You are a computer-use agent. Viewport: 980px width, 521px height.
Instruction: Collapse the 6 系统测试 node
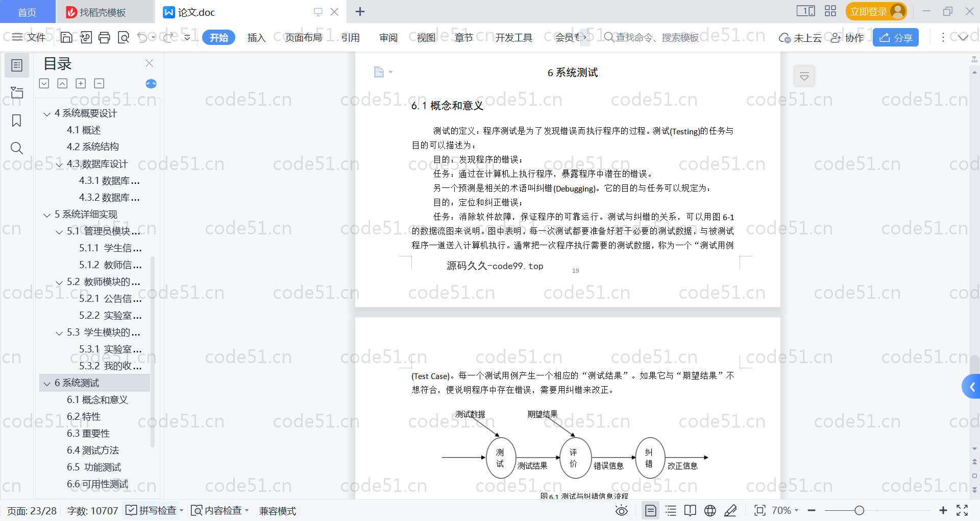pyautogui.click(x=47, y=384)
